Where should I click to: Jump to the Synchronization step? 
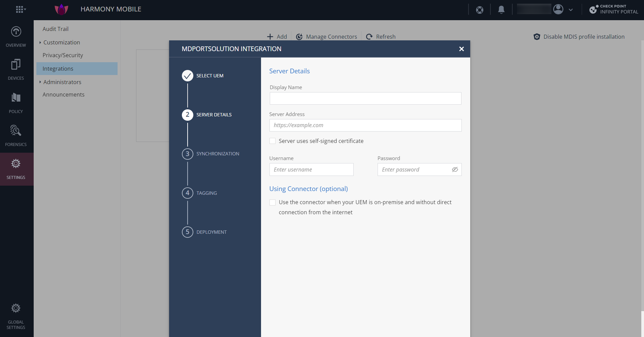pos(211,154)
